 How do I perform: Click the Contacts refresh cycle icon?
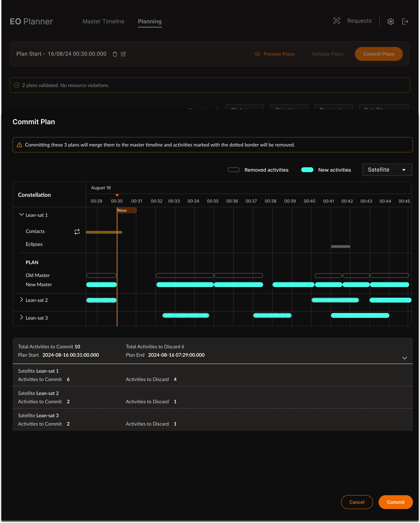pos(77,232)
